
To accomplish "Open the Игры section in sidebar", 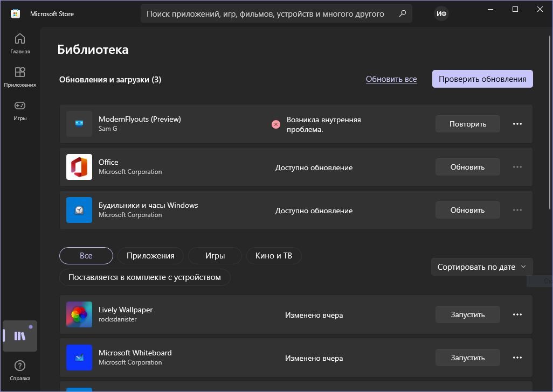I will point(20,110).
